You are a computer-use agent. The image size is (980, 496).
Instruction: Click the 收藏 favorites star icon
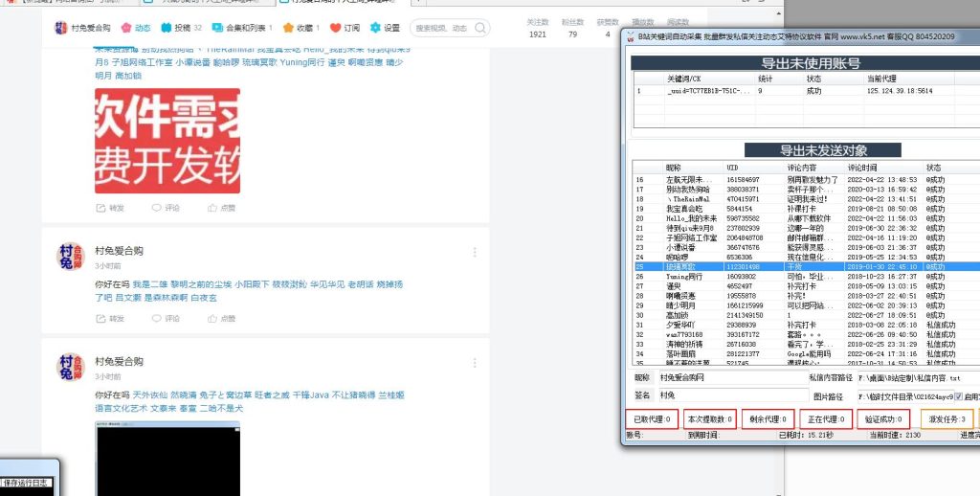(x=288, y=29)
